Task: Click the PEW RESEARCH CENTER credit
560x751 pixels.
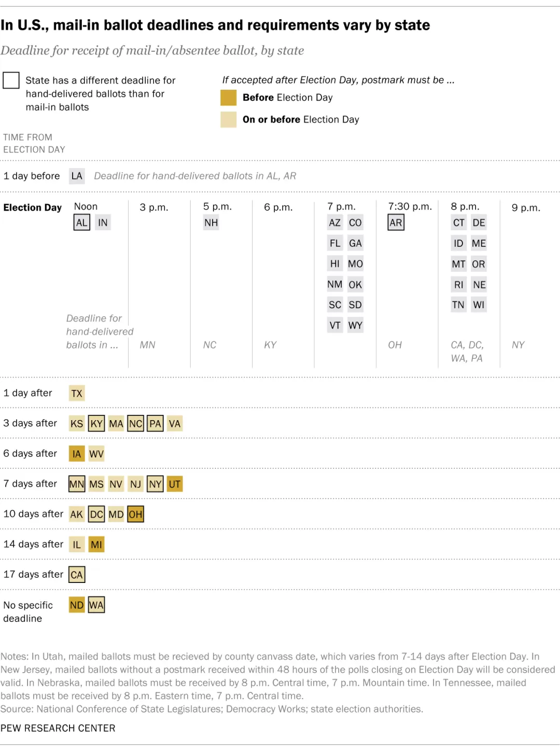Action: click(58, 728)
